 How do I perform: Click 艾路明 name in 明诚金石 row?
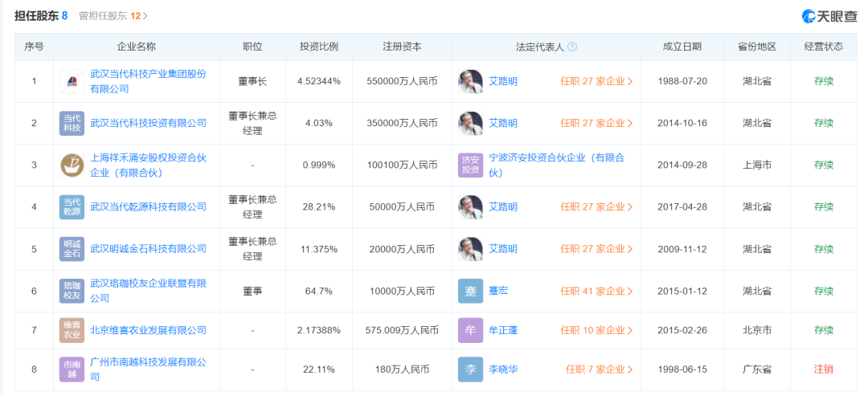503,249
